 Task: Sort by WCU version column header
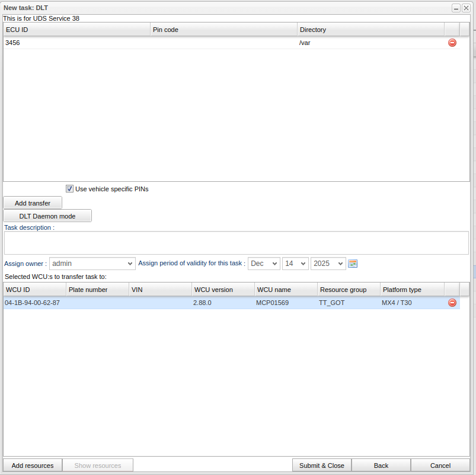222,290
